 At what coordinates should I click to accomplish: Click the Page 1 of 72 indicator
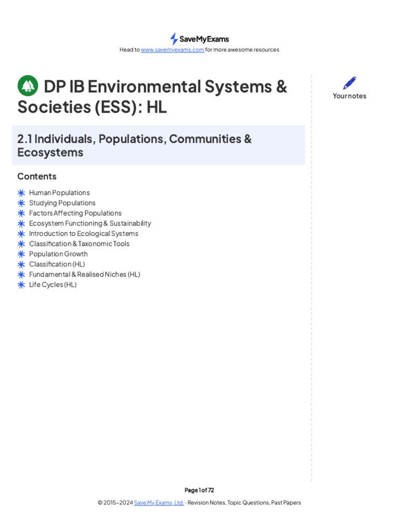tap(199, 490)
